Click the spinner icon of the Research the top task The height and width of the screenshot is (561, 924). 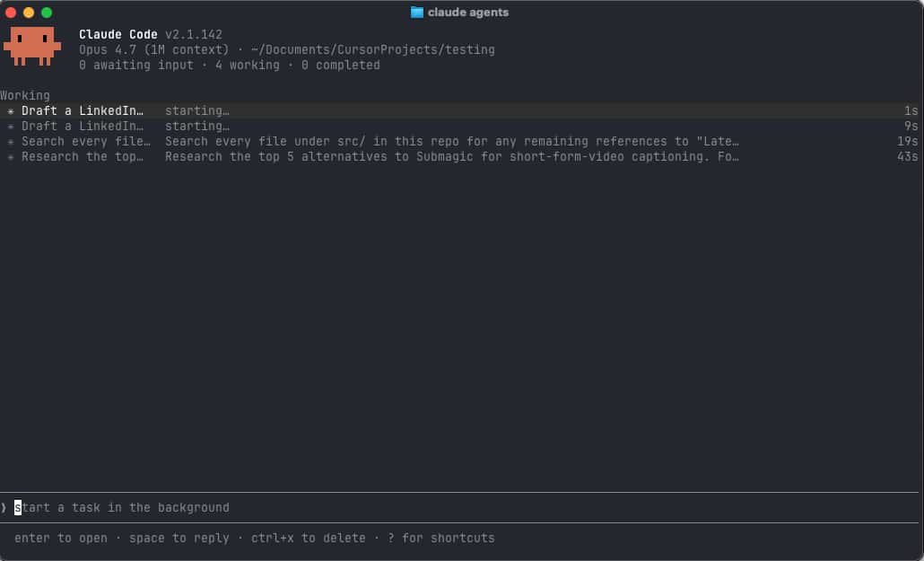11,157
